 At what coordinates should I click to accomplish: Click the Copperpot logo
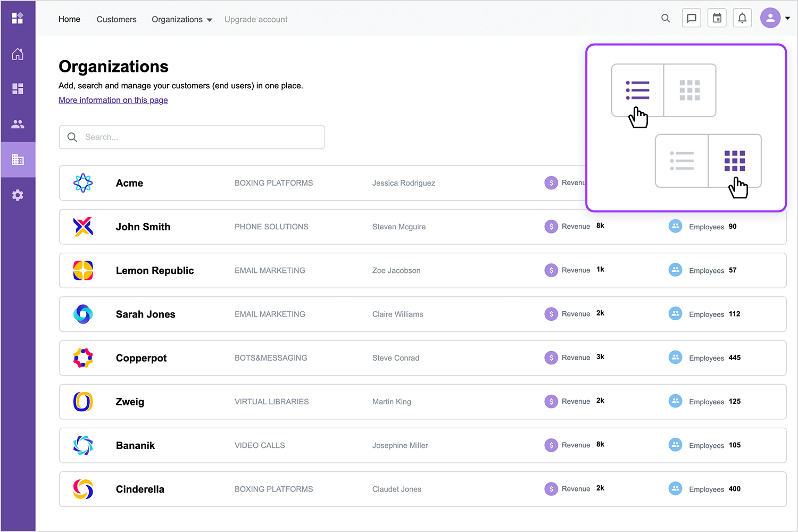(x=83, y=358)
